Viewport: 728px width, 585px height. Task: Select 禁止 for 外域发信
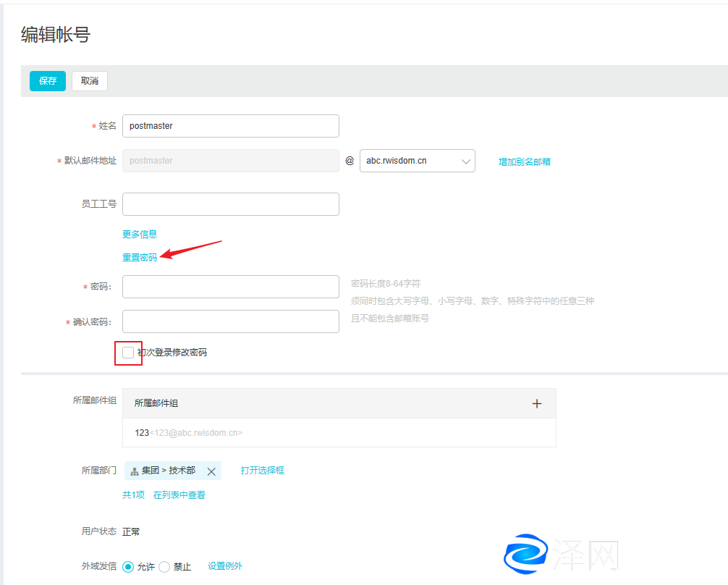(x=164, y=567)
